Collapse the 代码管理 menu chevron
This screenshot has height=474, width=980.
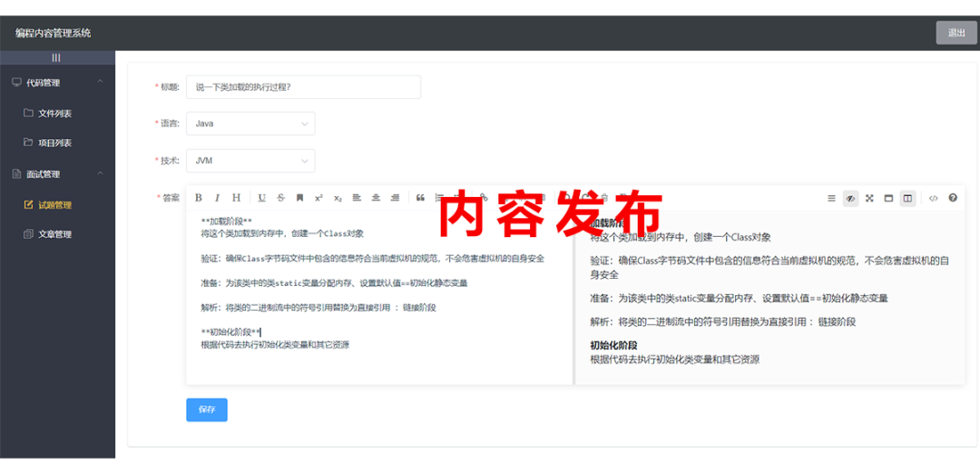point(101,82)
